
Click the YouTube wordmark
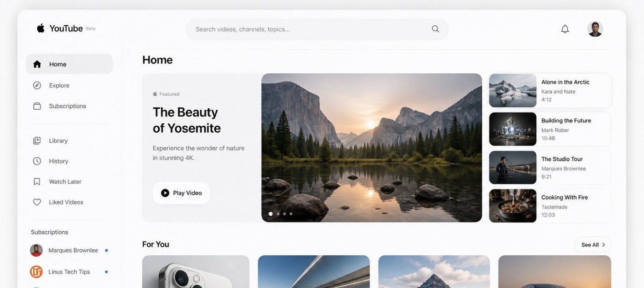pyautogui.click(x=66, y=29)
